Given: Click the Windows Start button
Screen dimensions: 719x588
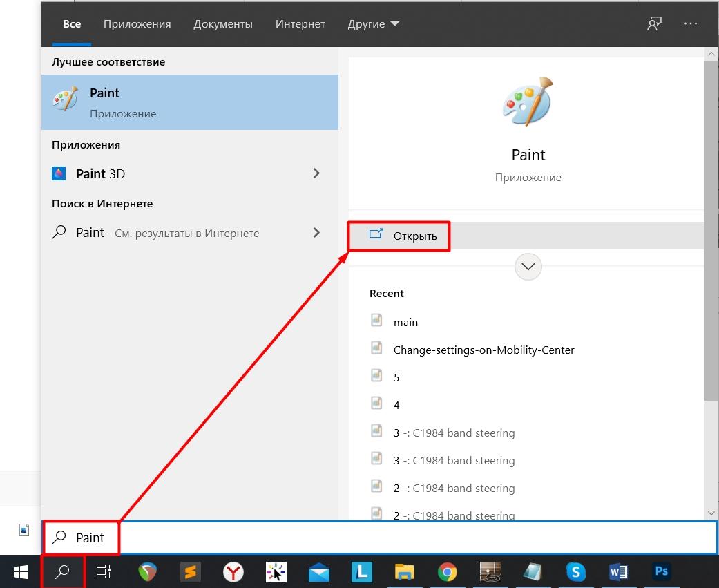Looking at the screenshot, I should pos(21,572).
